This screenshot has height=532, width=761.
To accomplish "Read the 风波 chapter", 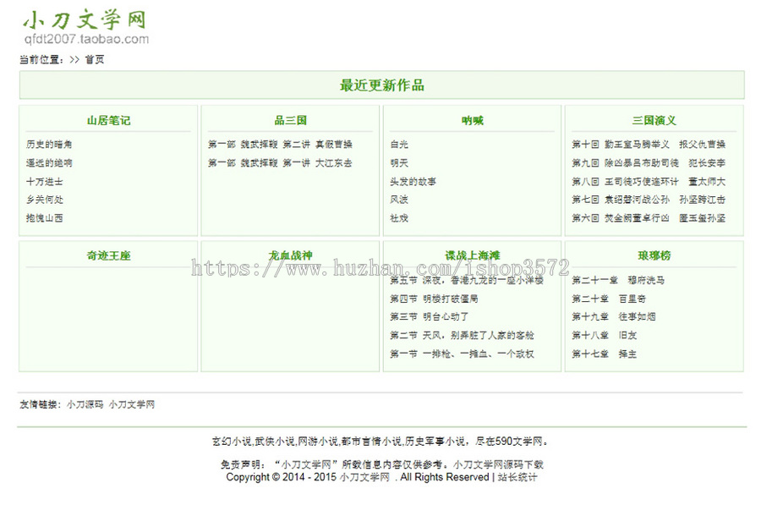I will pos(399,200).
